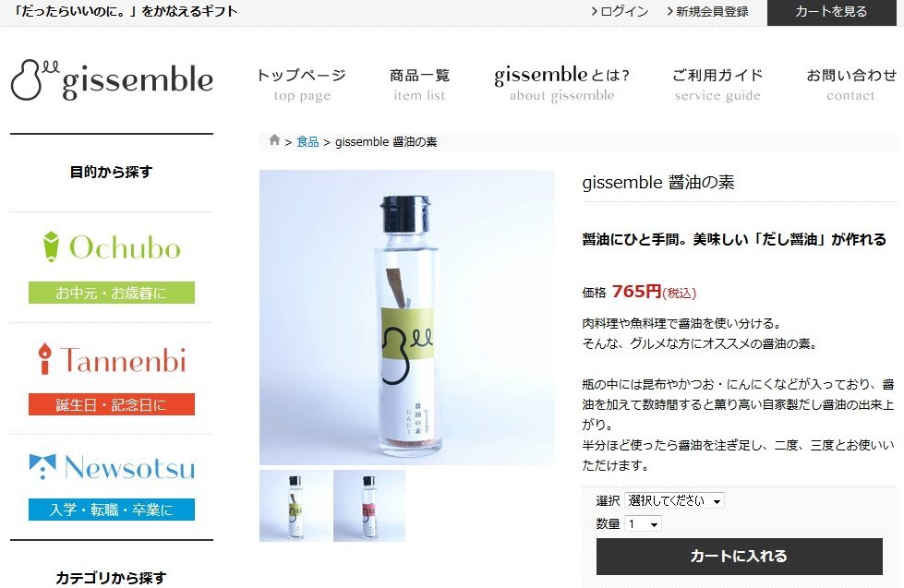This screenshot has width=904, height=588.
Task: Click the home icon in breadcrumb
Action: coord(274,140)
